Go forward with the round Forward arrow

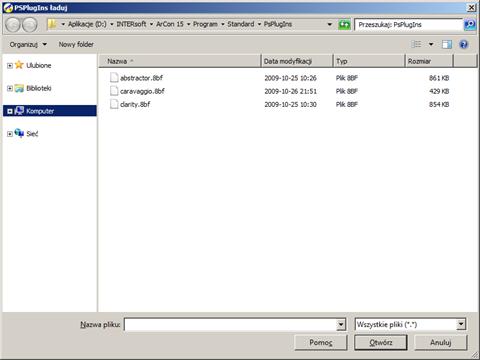point(30,25)
